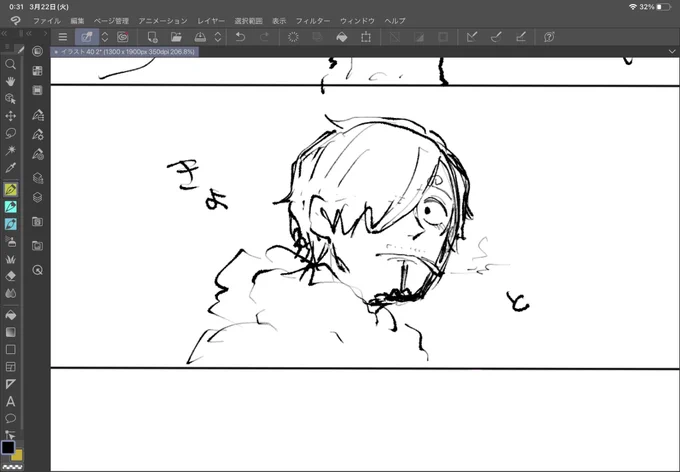Open CLIP STUDIO spiral icon in command bar
The height and width of the screenshot is (472, 680).
pyautogui.click(x=123, y=37)
